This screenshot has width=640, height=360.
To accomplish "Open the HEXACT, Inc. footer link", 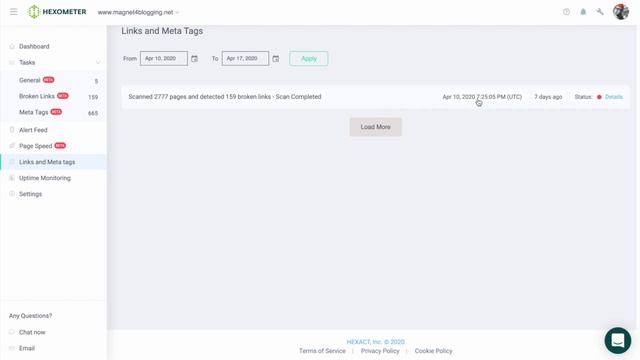I will click(x=376, y=342).
